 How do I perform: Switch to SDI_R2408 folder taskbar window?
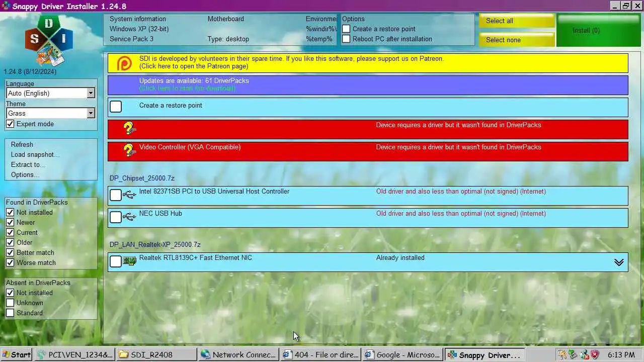156,354
